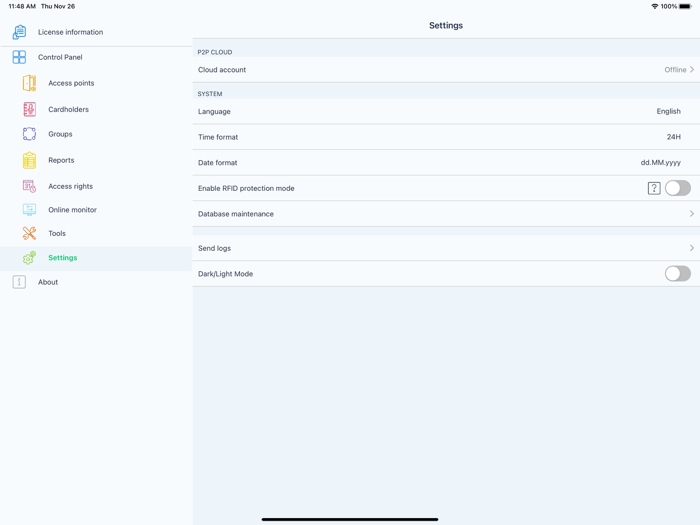
Task: Click Enable RFID protection mode label
Action: click(246, 188)
